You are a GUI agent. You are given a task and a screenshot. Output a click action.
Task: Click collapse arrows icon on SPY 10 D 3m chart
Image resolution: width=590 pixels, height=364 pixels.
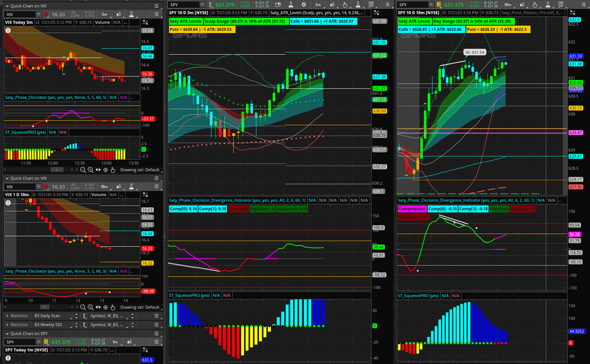376,13
